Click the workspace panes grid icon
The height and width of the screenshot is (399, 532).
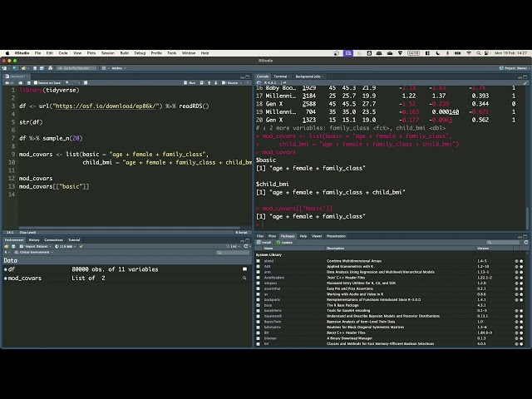(x=104, y=68)
